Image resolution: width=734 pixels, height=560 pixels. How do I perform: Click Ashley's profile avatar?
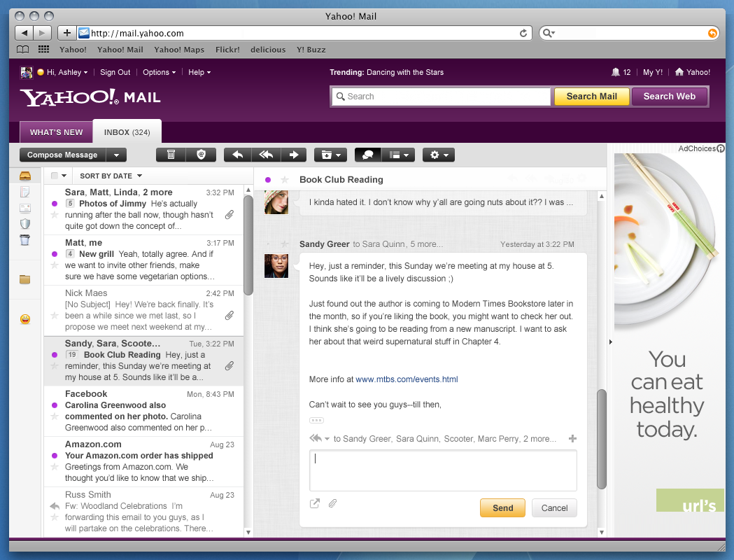26,73
